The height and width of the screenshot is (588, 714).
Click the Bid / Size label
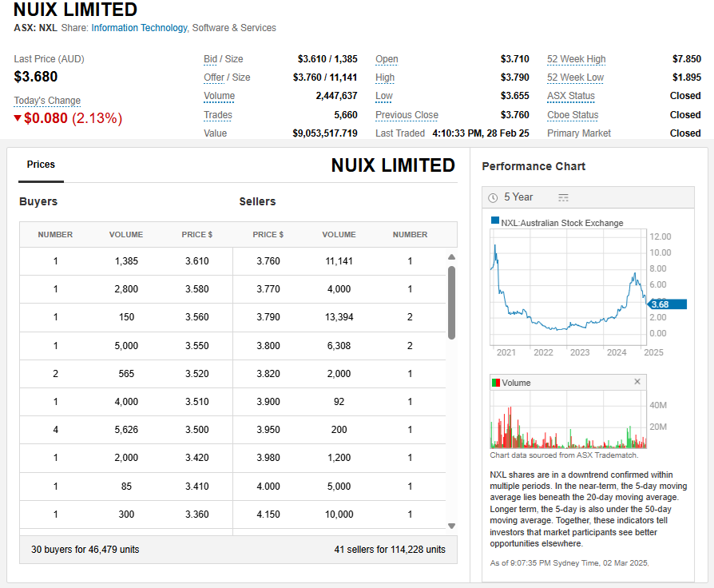(x=223, y=59)
